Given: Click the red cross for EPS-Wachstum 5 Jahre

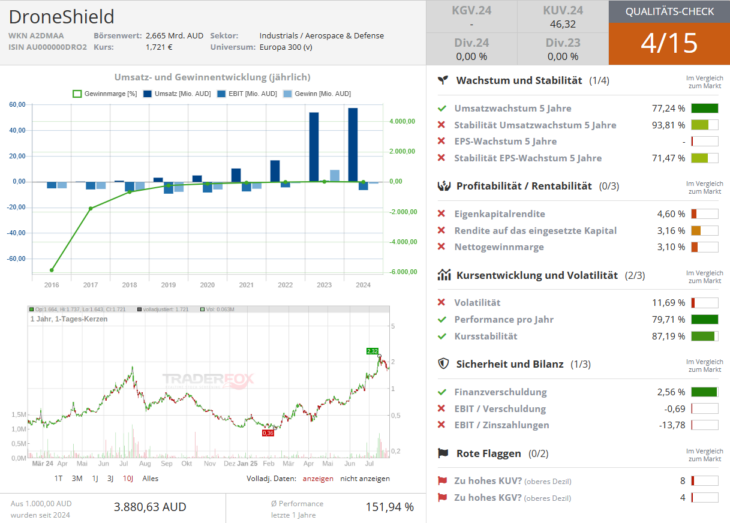Looking at the screenshot, I should pos(441,141).
